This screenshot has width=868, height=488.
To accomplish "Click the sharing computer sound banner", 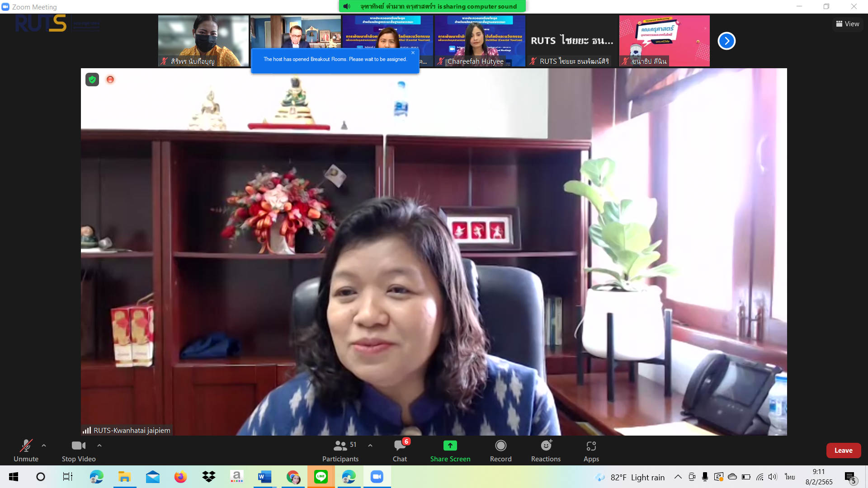I will 432,6.
